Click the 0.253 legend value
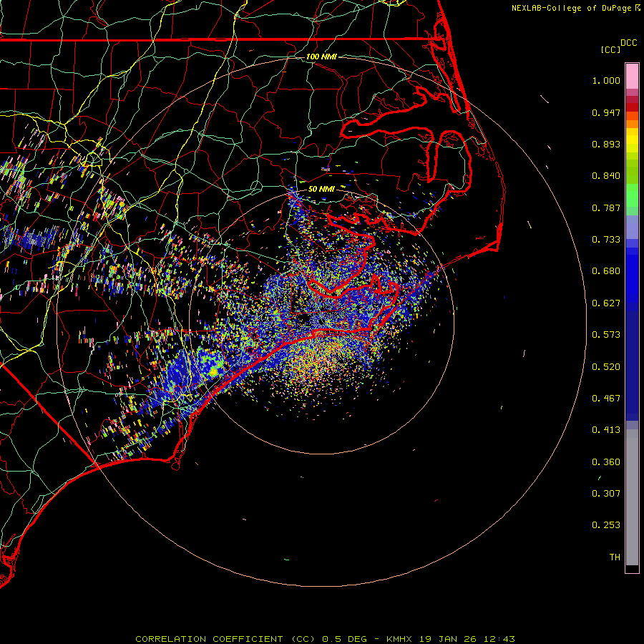The image size is (644, 644). 606,525
